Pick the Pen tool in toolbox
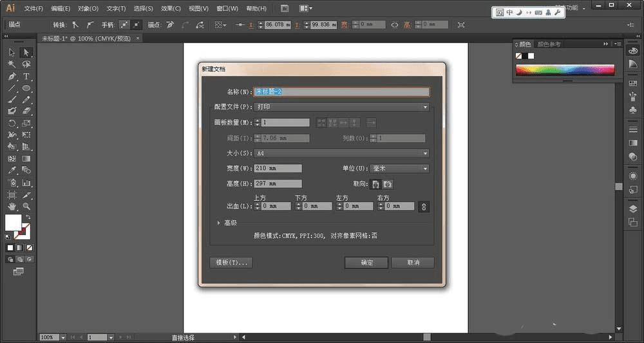Image resolution: width=644 pixels, height=343 pixels. (x=12, y=77)
